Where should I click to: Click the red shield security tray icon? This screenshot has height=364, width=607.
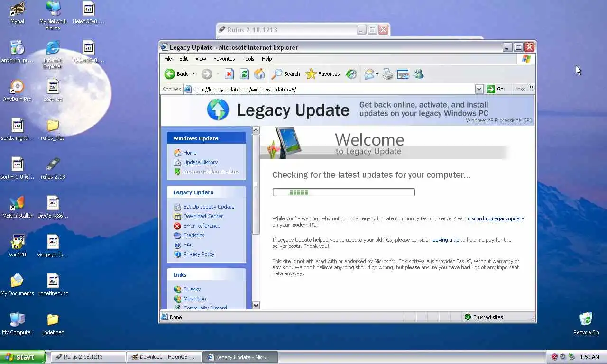point(554,357)
